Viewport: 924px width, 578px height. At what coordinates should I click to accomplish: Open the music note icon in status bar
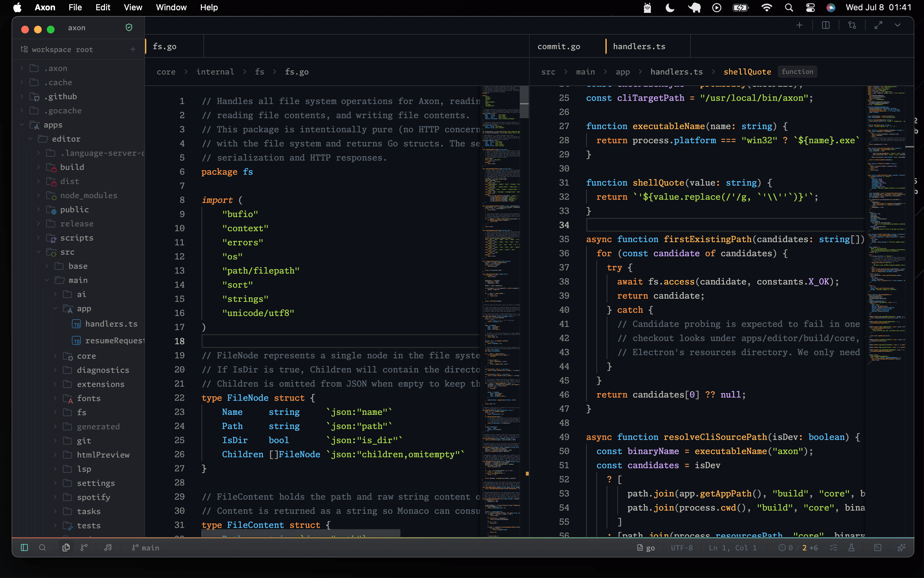click(x=108, y=547)
